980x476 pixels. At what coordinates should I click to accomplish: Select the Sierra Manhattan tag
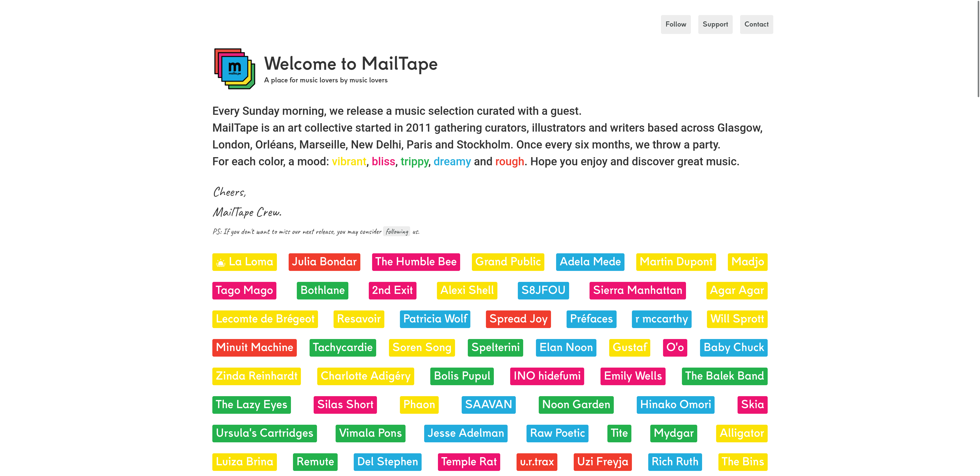pos(638,291)
